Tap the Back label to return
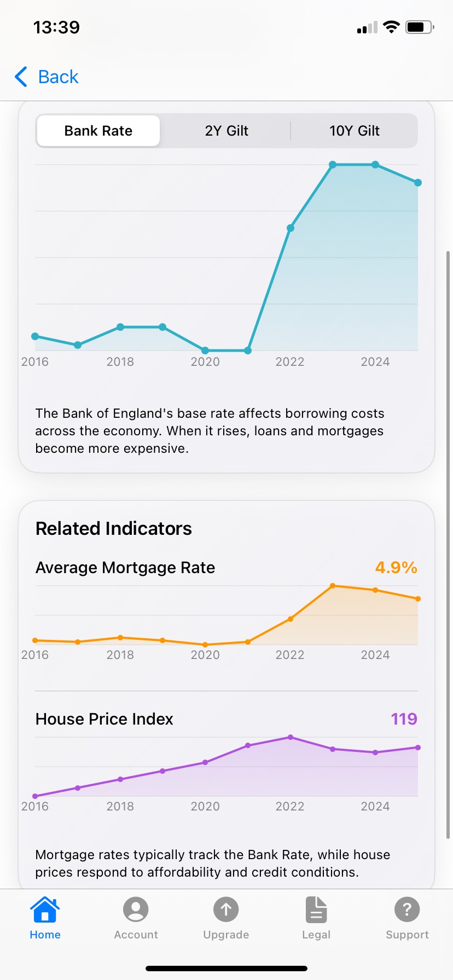This screenshot has height=980, width=453. point(57,77)
